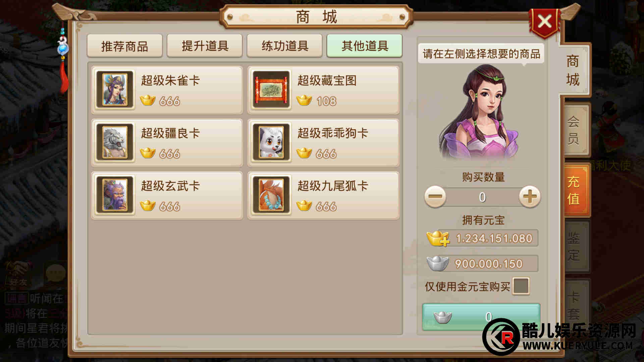
Task: Close the 商城 shop window
Action: pos(545,22)
